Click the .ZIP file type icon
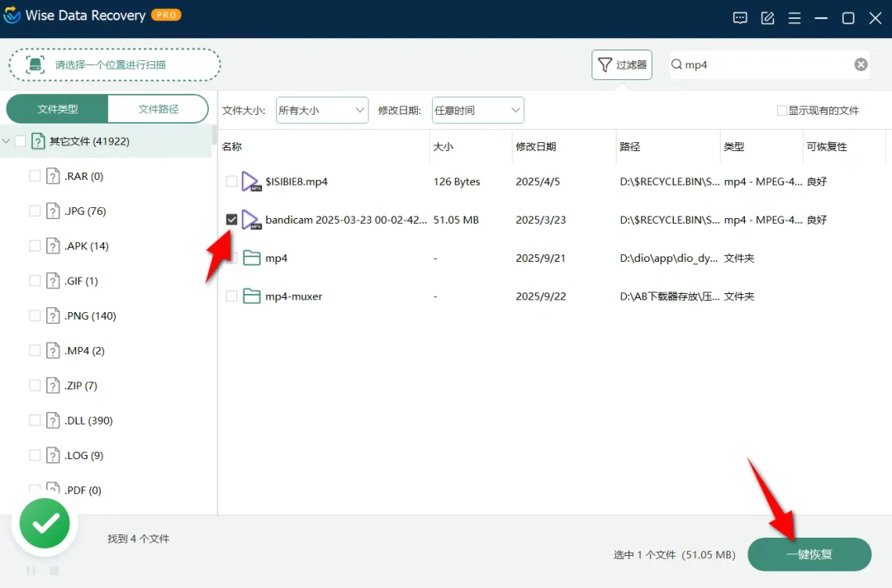The width and height of the screenshot is (892, 588). pos(54,386)
